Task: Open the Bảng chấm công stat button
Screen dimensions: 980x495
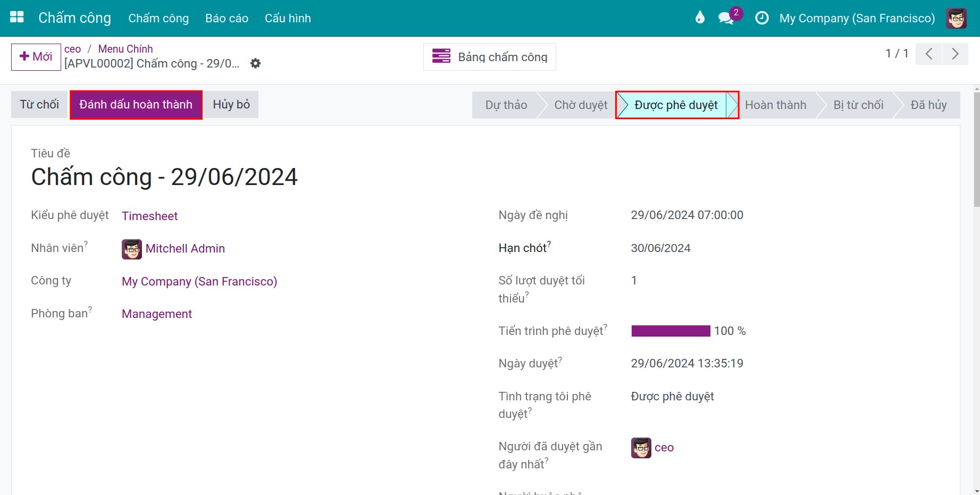Action: (489, 57)
